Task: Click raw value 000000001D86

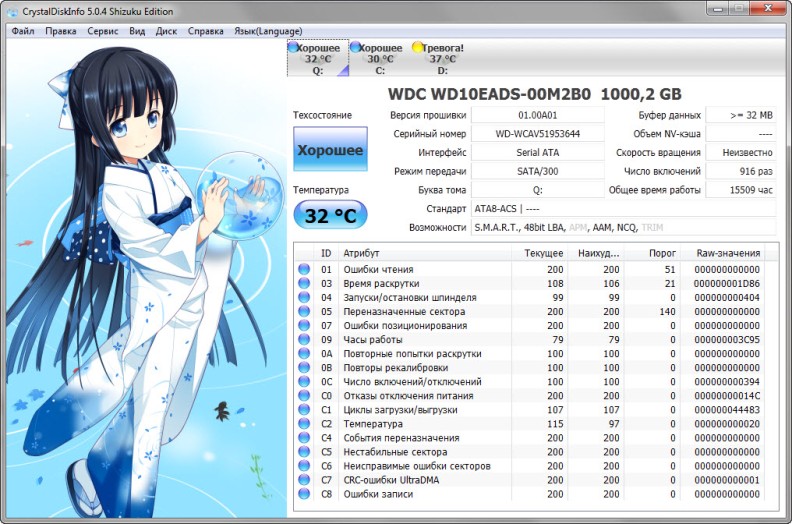Action: (726, 284)
